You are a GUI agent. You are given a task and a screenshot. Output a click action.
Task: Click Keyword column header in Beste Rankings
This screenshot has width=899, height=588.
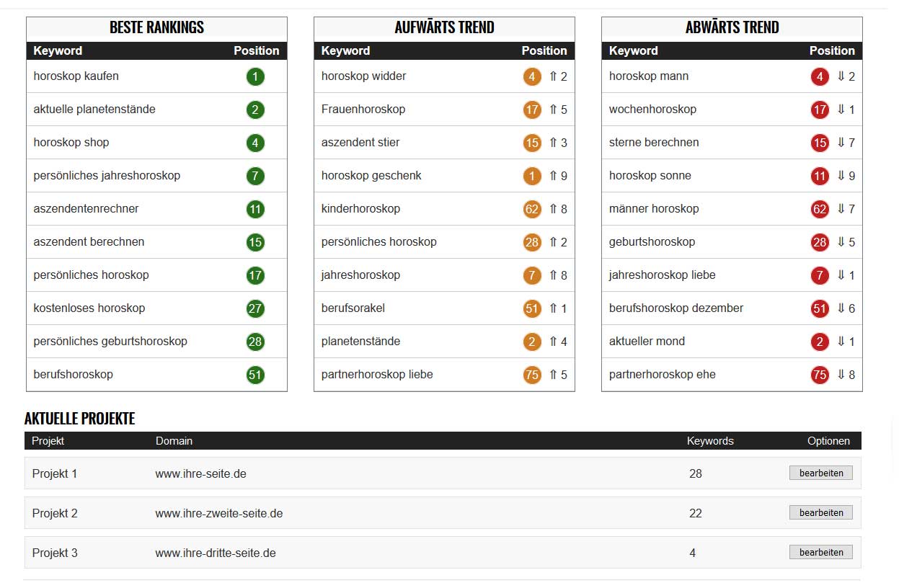tap(58, 51)
